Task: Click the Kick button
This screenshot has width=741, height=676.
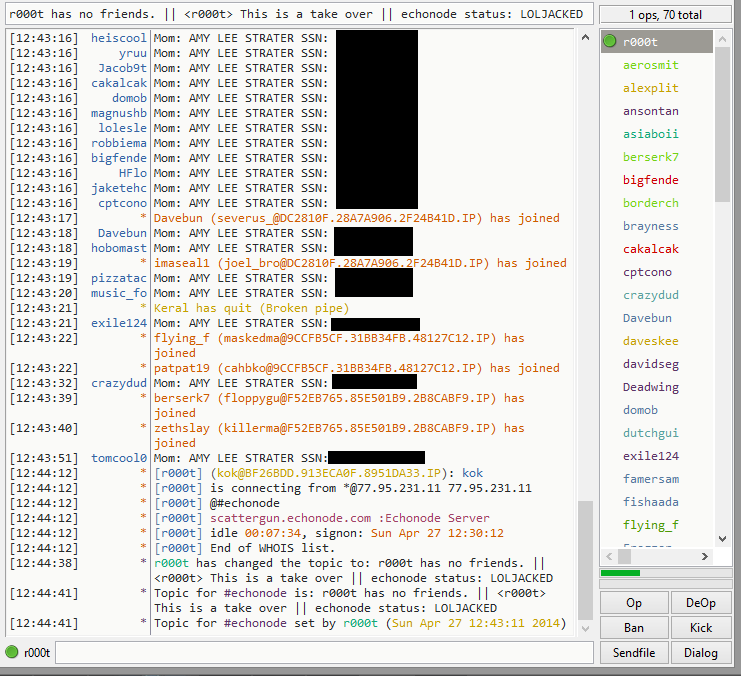Action: (x=700, y=628)
